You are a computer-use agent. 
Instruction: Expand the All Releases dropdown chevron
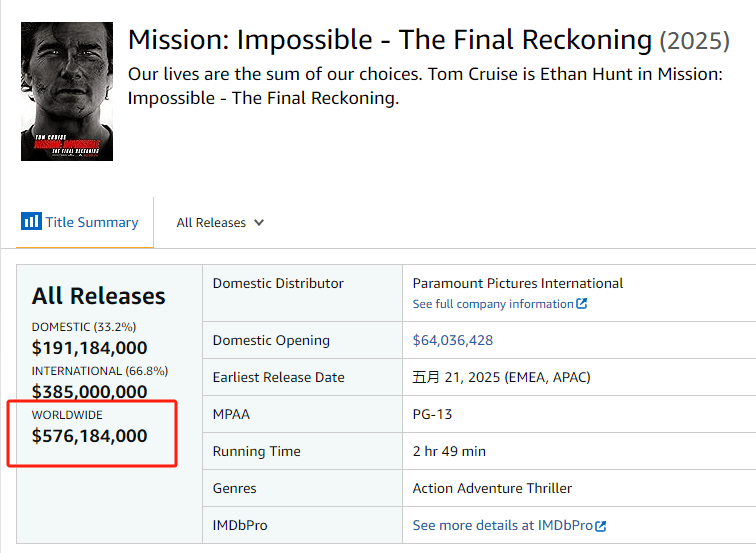pos(259,222)
